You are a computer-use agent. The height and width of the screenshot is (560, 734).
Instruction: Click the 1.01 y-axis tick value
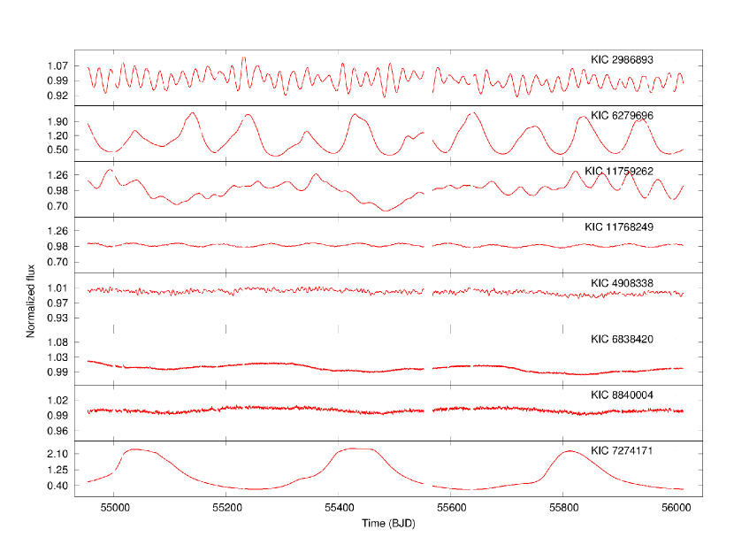[x=57, y=288]
